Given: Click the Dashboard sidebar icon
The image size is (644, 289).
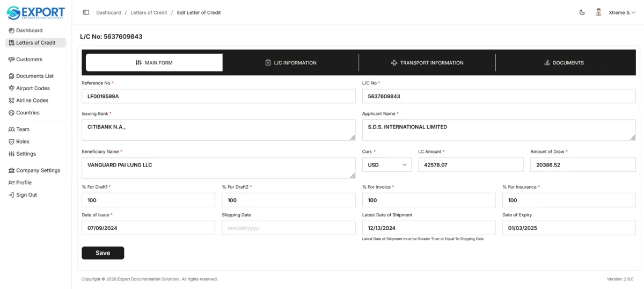Looking at the screenshot, I should click(11, 31).
